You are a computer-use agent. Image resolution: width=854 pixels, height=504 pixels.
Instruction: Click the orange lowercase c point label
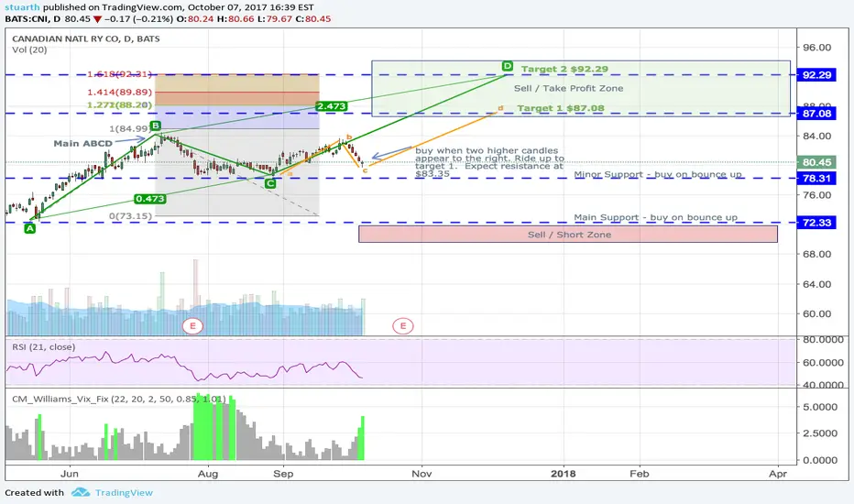(365, 170)
